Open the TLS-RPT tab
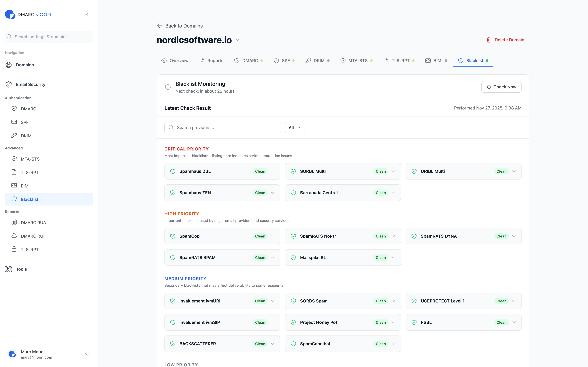The width and height of the screenshot is (588, 367). (x=398, y=60)
